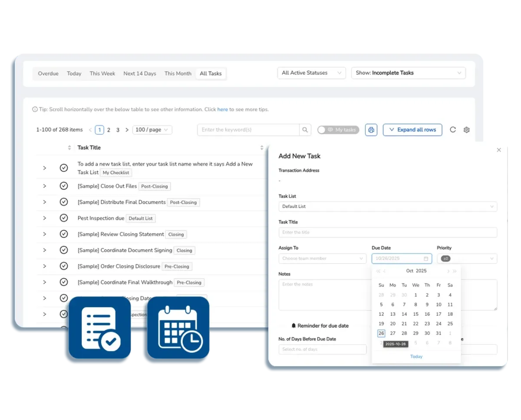Select October 31 in the calendar

[x=439, y=333]
